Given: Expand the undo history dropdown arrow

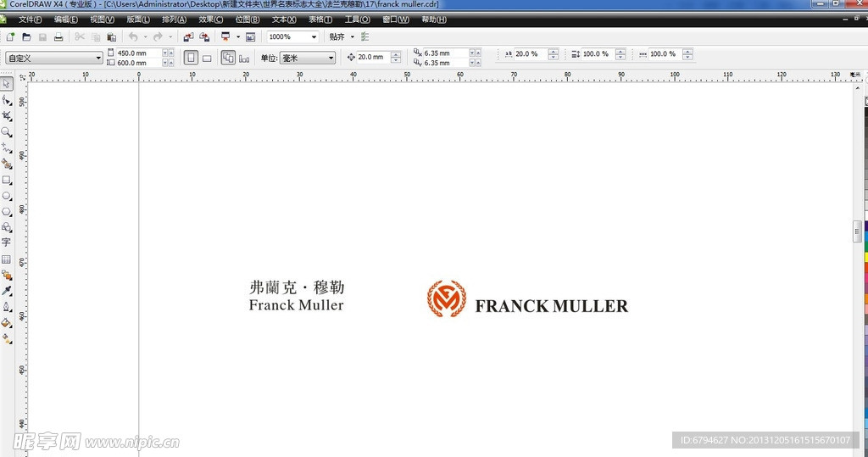Looking at the screenshot, I should tap(145, 37).
